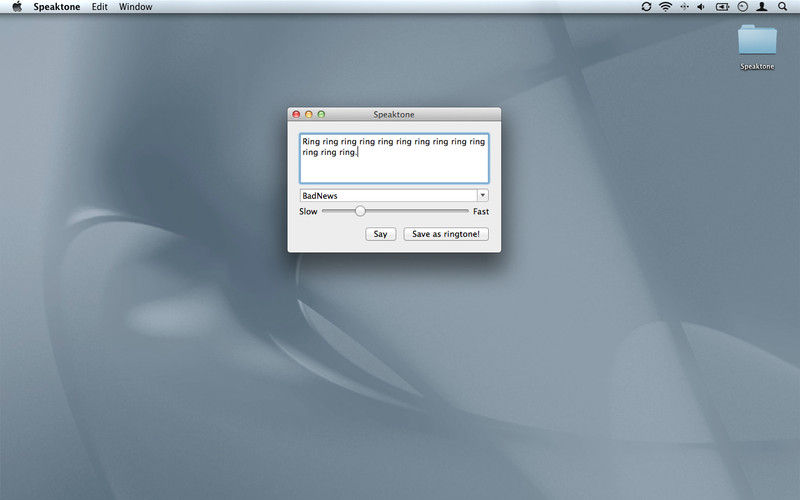The width and height of the screenshot is (800, 500).
Task: Click the dotted arrows menu bar icon
Action: [684, 7]
